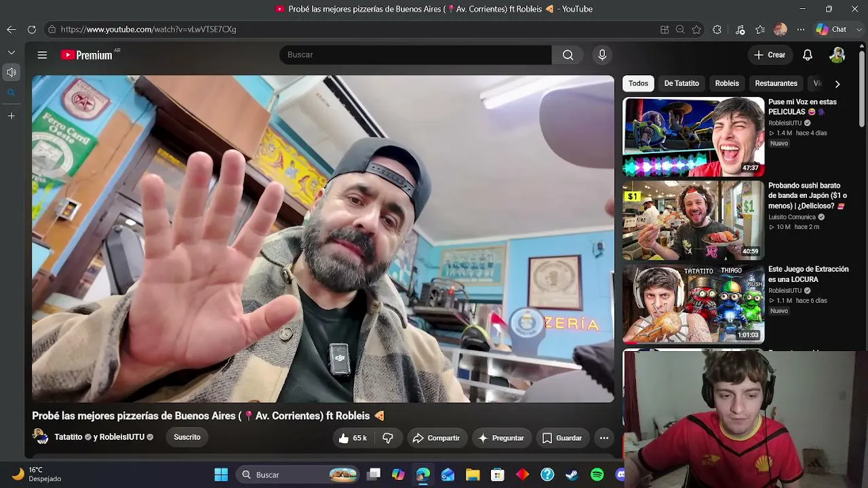Open the Outlook icon on the taskbar
868x488 pixels.
pyautogui.click(x=448, y=474)
